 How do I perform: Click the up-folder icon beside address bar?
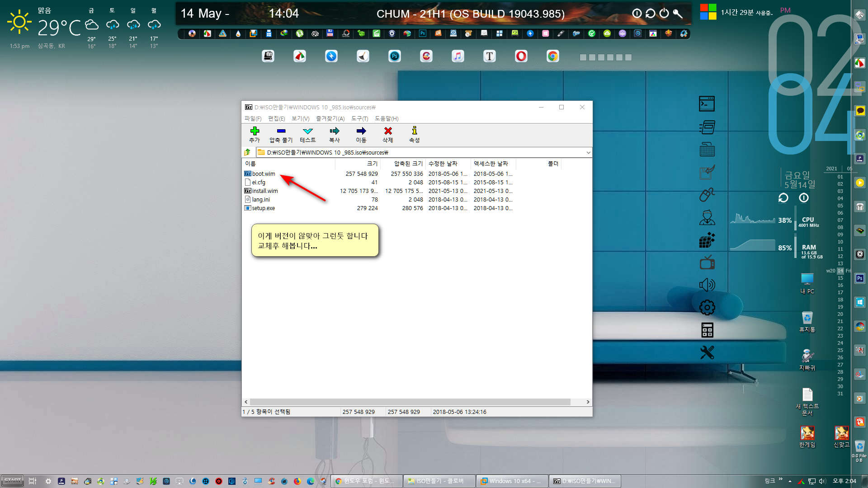(x=247, y=152)
